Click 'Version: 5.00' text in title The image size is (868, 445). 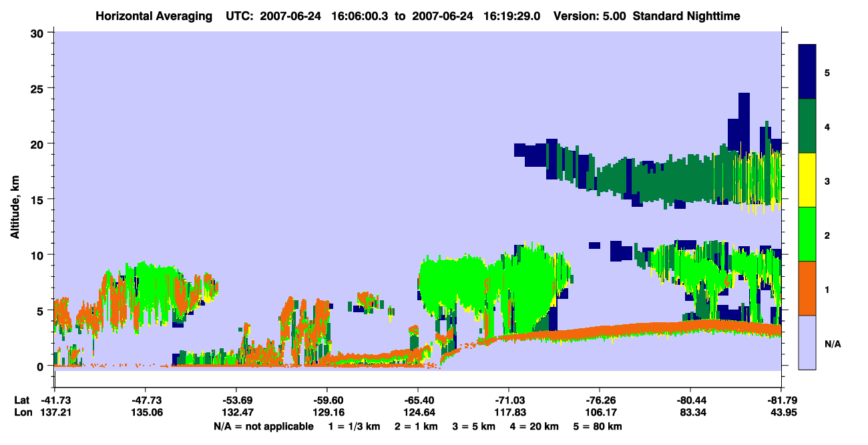click(x=590, y=15)
